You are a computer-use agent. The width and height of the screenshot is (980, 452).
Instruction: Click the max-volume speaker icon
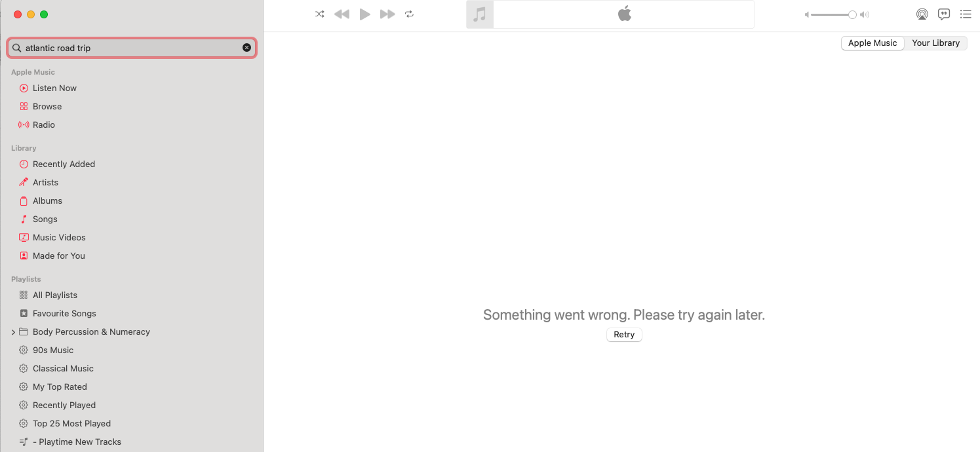pos(865,14)
